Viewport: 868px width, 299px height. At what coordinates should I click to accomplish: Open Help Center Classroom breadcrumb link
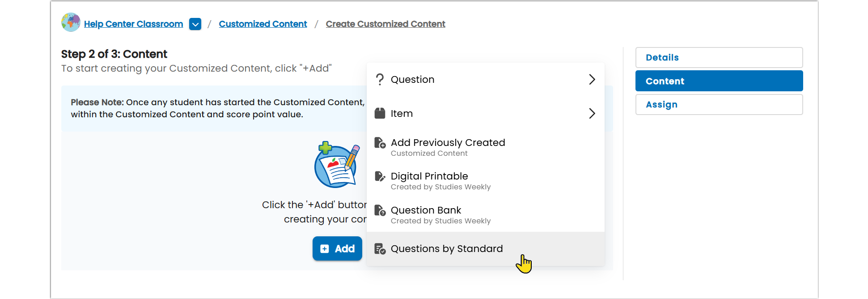click(133, 24)
